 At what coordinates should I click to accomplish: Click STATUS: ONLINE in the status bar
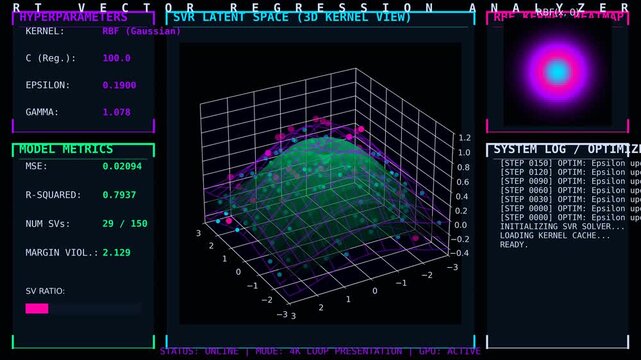199,351
